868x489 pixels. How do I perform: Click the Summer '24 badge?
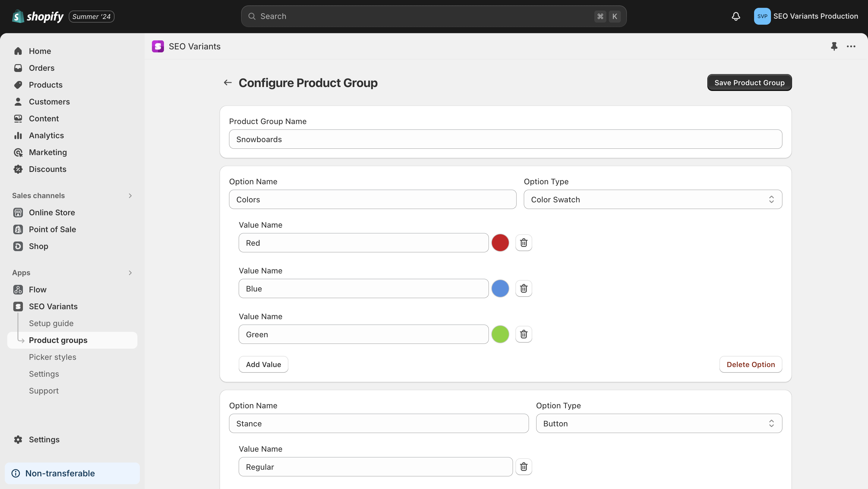click(x=92, y=16)
